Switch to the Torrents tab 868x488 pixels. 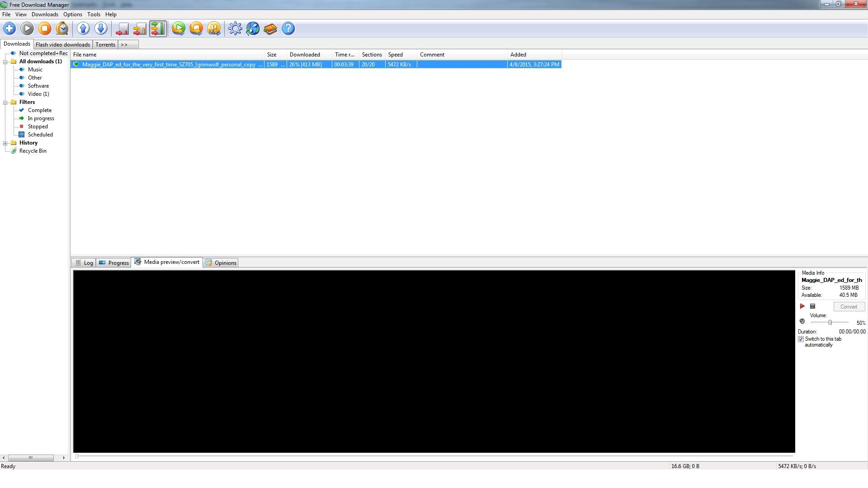[105, 45]
